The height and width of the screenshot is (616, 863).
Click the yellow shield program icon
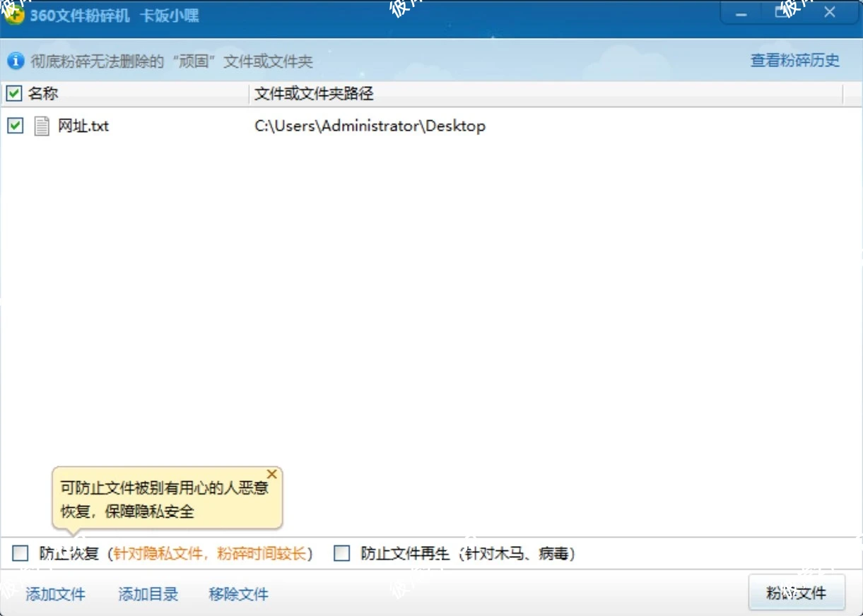(15, 12)
